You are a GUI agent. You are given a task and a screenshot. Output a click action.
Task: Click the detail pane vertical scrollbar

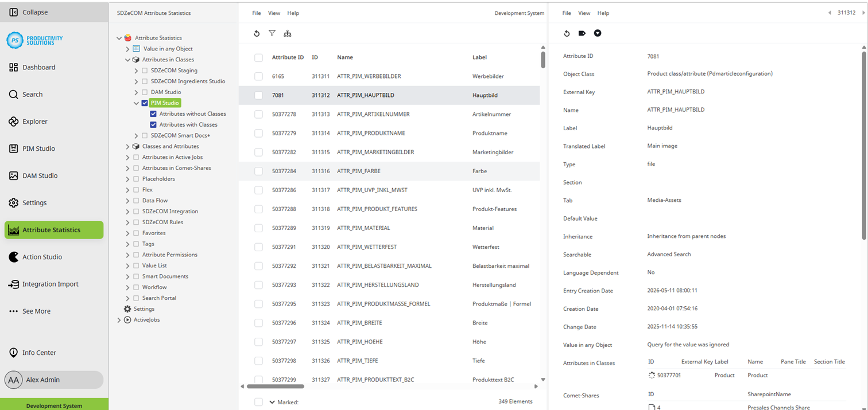864,146
